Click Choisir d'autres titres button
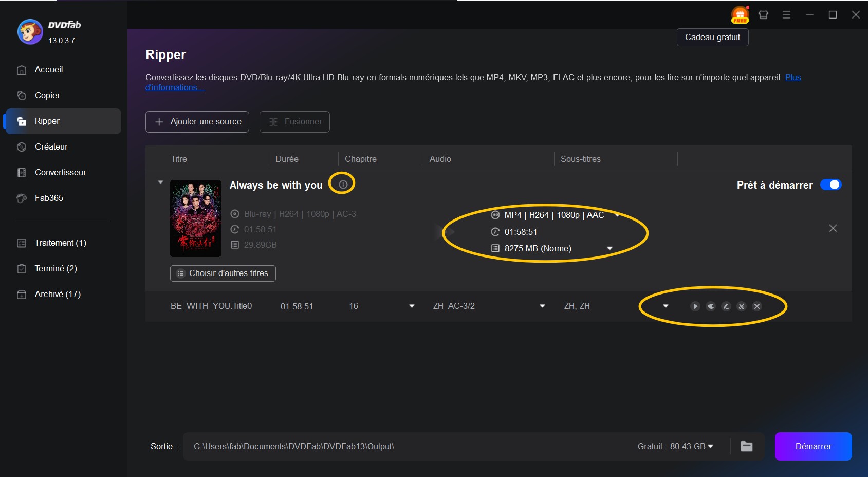Screen dimensions: 868x477 (x=223, y=273)
